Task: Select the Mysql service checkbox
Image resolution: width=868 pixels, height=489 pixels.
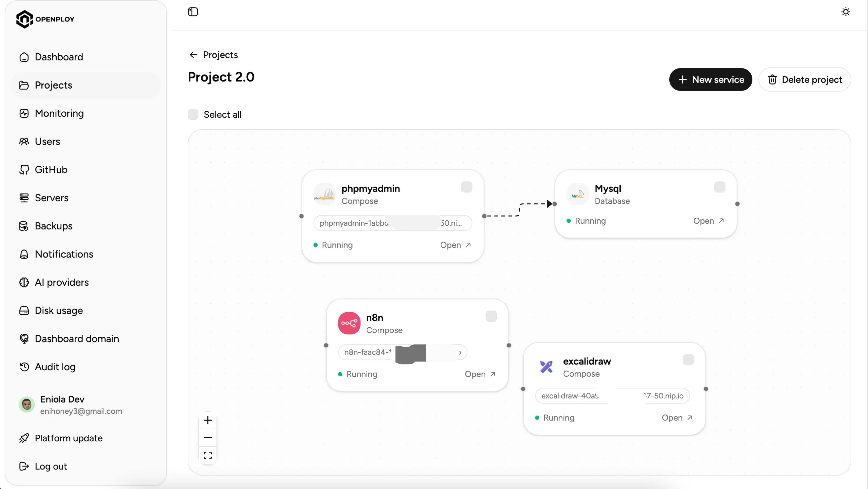Action: pos(720,187)
